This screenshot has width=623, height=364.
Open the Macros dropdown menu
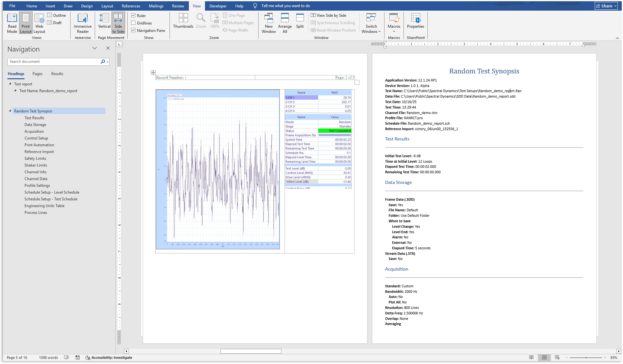[394, 23]
